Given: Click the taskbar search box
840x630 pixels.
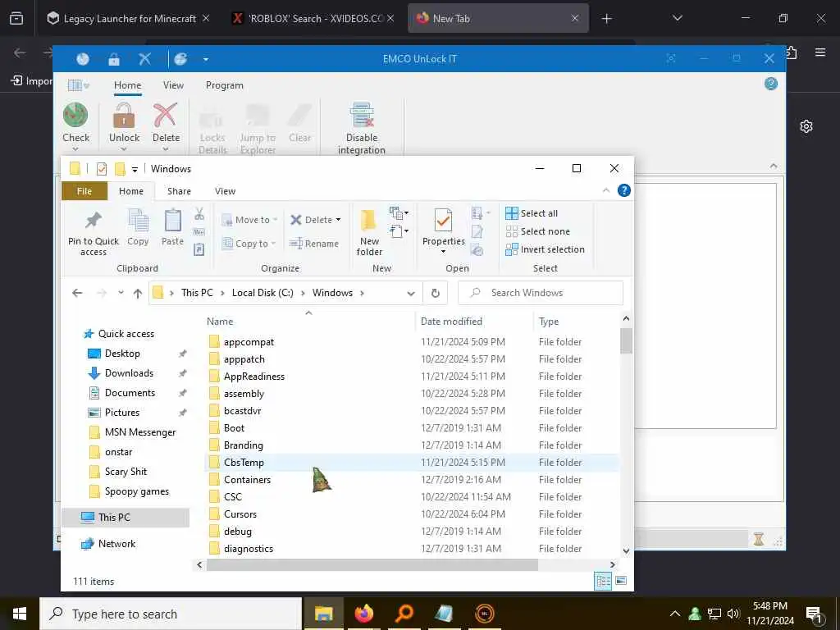Looking at the screenshot, I should 171,614.
